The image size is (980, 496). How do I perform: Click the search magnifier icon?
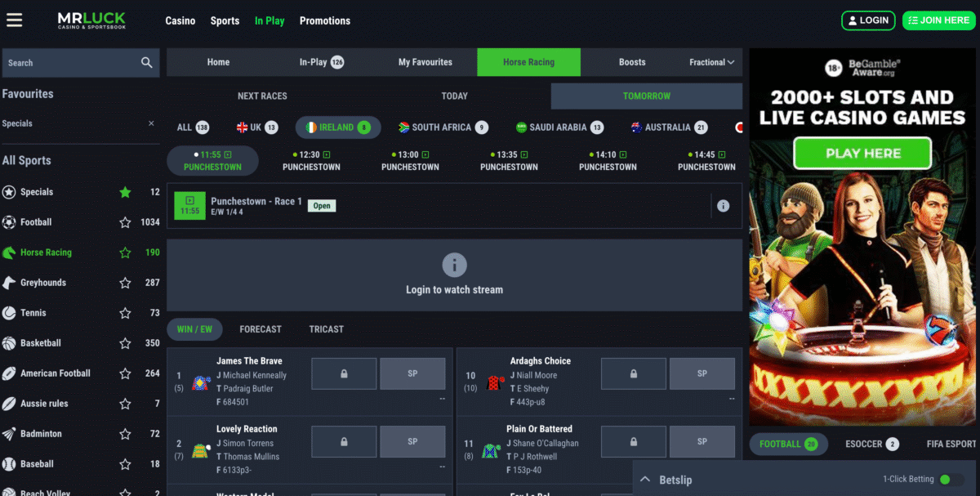pyautogui.click(x=146, y=63)
